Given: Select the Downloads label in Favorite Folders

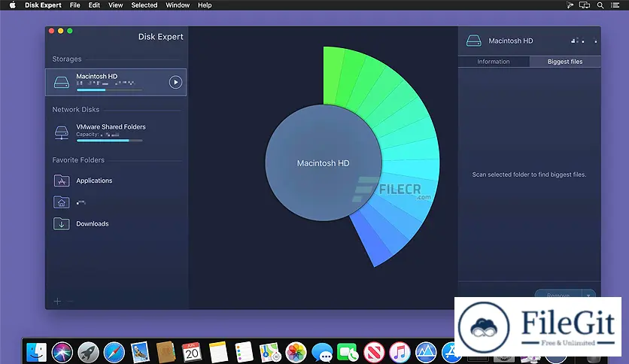Looking at the screenshot, I should [93, 223].
